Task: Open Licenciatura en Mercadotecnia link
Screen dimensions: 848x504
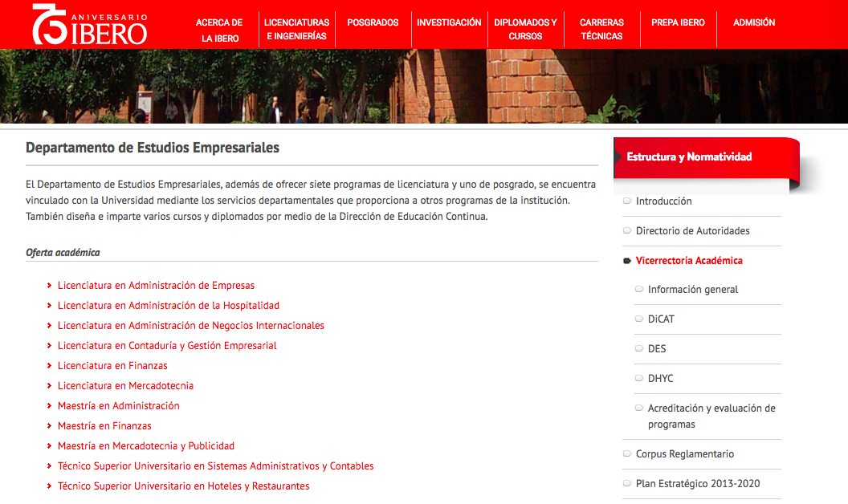Action: pos(125,385)
